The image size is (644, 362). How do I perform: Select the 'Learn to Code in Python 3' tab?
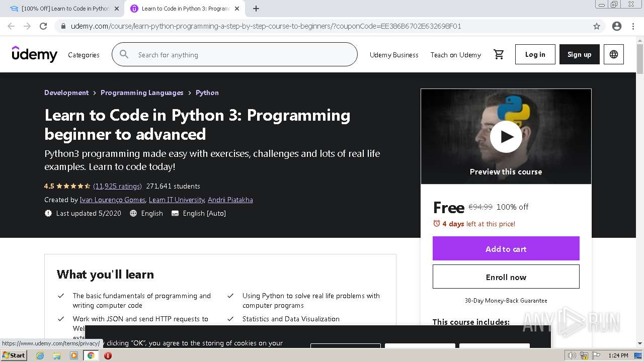coord(185,9)
